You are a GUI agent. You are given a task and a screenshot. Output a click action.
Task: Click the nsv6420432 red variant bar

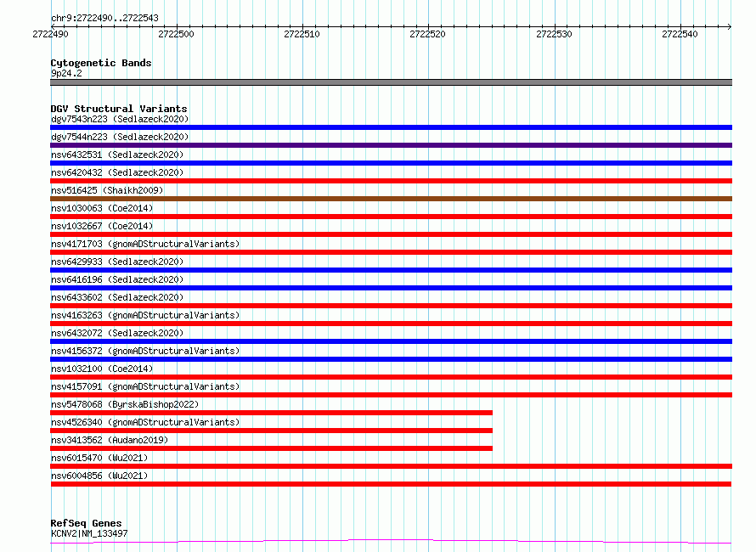[x=391, y=181]
